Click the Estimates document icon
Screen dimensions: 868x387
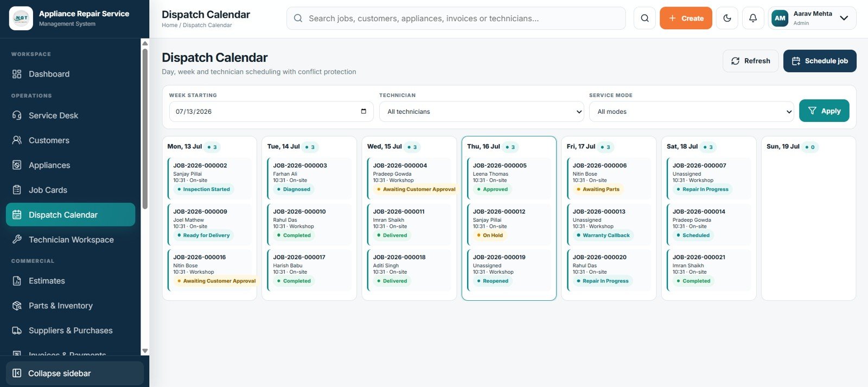coord(17,281)
